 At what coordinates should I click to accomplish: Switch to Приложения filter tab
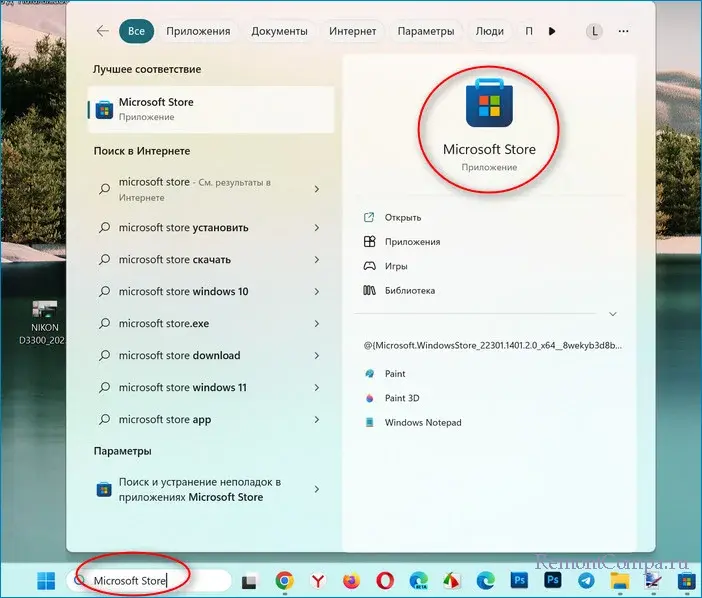198,31
